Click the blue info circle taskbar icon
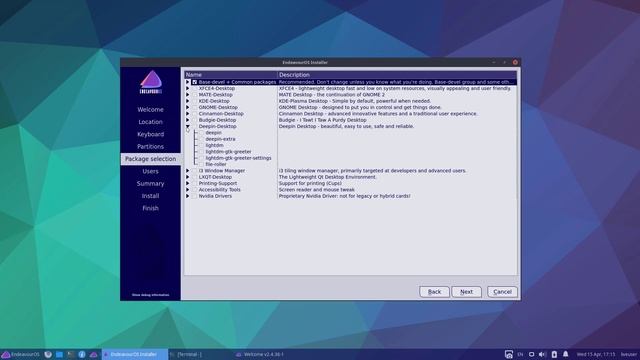Viewport: 640px width, 360px height. coord(82,354)
